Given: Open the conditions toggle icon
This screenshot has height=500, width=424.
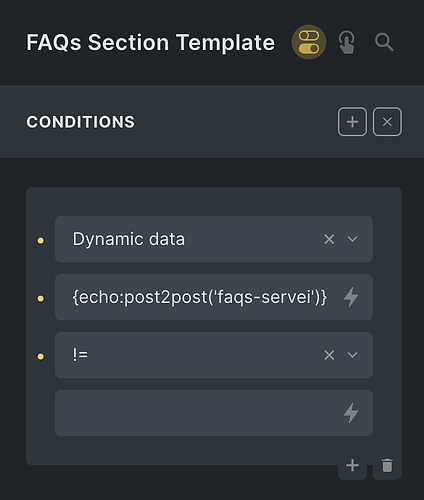Looking at the screenshot, I should [x=309, y=42].
